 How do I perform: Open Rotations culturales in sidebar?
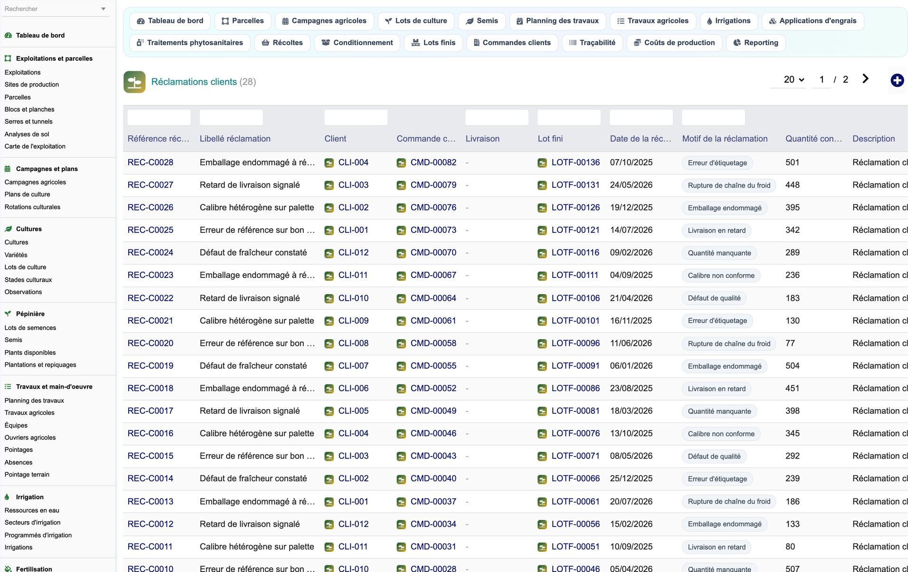click(32, 207)
